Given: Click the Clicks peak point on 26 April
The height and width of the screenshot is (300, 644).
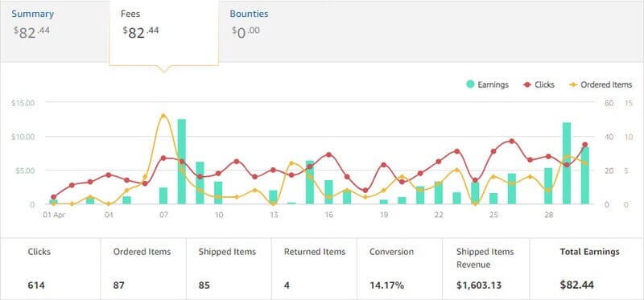Looking at the screenshot, I should point(512,142).
